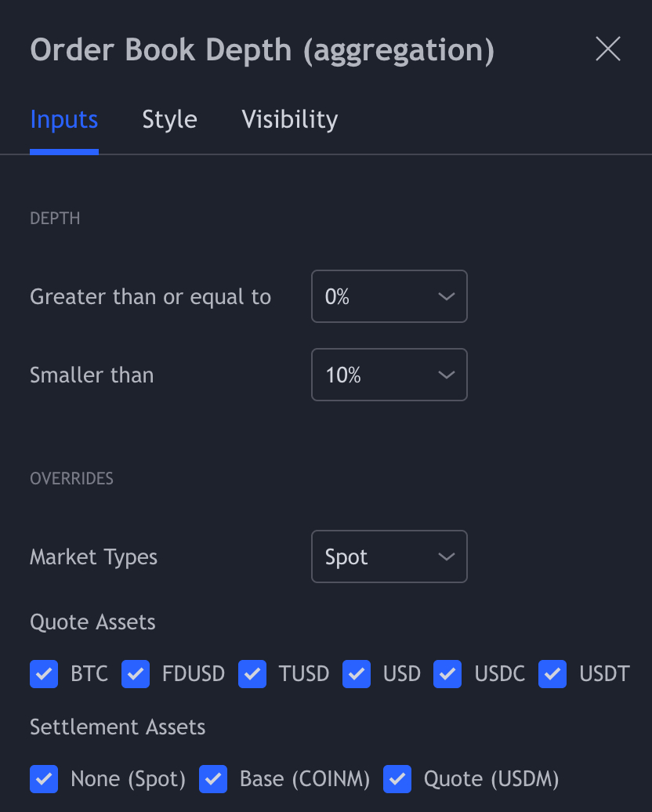This screenshot has height=812, width=652.
Task: Click the chevron arrow in the 0% dropdown
Action: (446, 296)
